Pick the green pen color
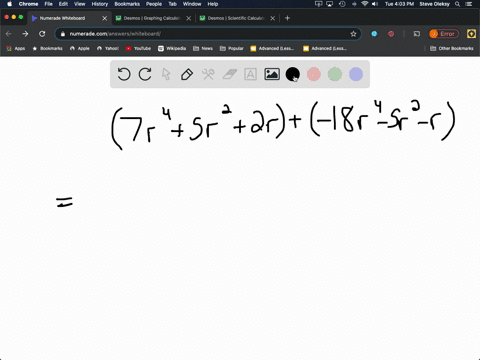 click(335, 74)
